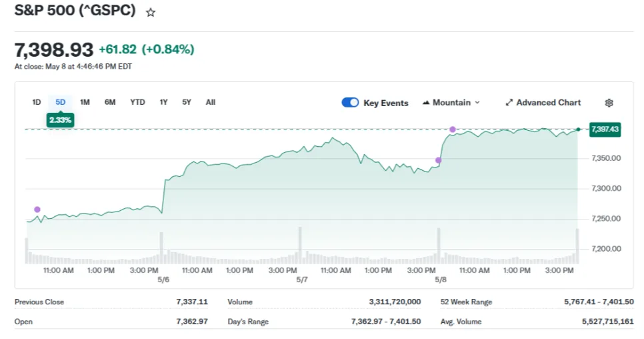Viewport: 644px width, 339px height.
Task: Click the 2.33% change badge
Action: [x=61, y=120]
